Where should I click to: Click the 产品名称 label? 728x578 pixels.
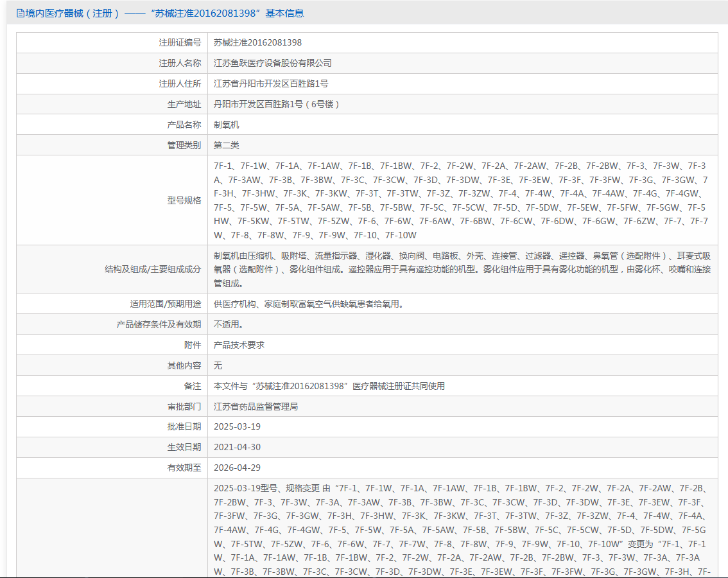pyautogui.click(x=184, y=125)
